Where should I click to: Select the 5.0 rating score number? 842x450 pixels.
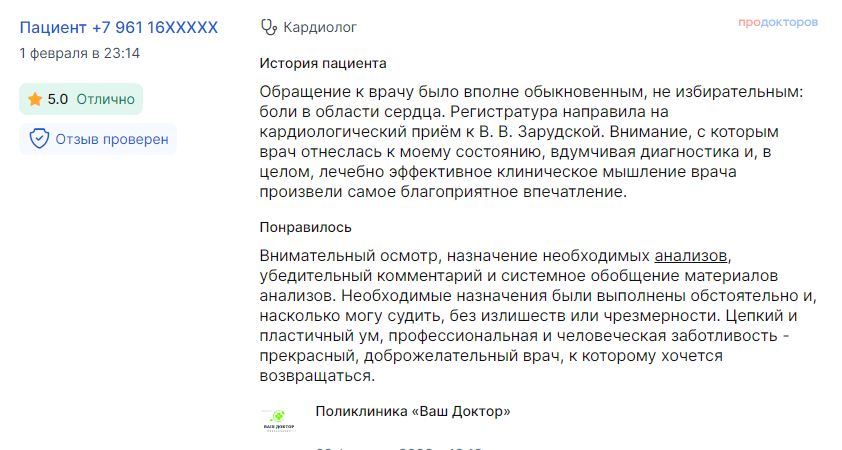58,99
